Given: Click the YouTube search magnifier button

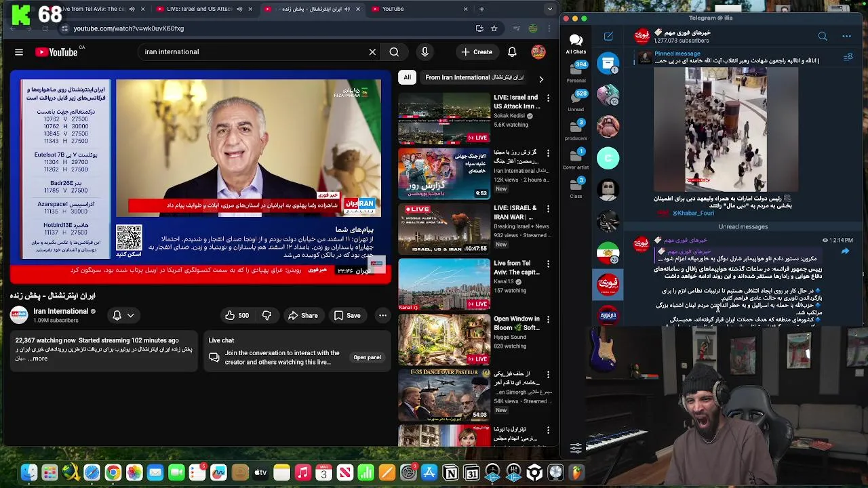Looking at the screenshot, I should click(x=394, y=52).
